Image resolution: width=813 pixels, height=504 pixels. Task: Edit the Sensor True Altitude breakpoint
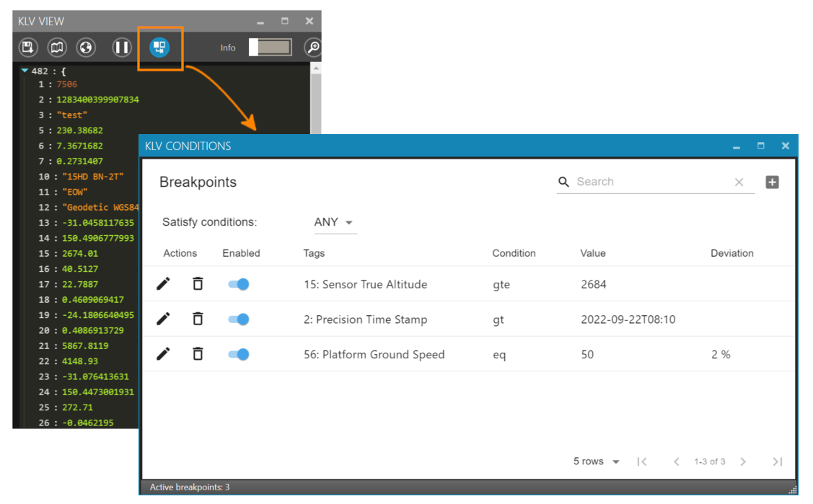click(x=164, y=284)
